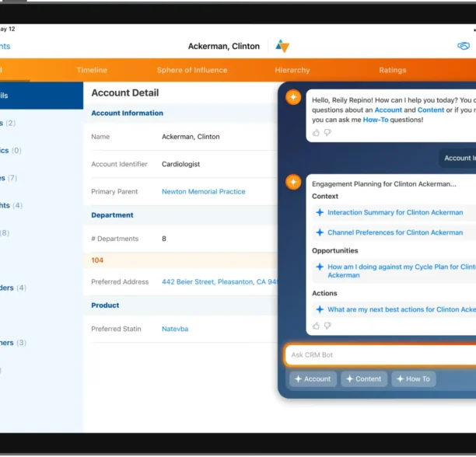
Task: Thumbs down the Engagement Planning response
Action: click(x=327, y=326)
